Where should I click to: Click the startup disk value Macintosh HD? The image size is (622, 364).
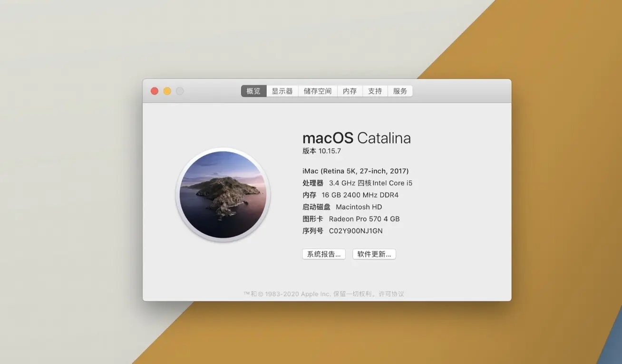(x=359, y=207)
